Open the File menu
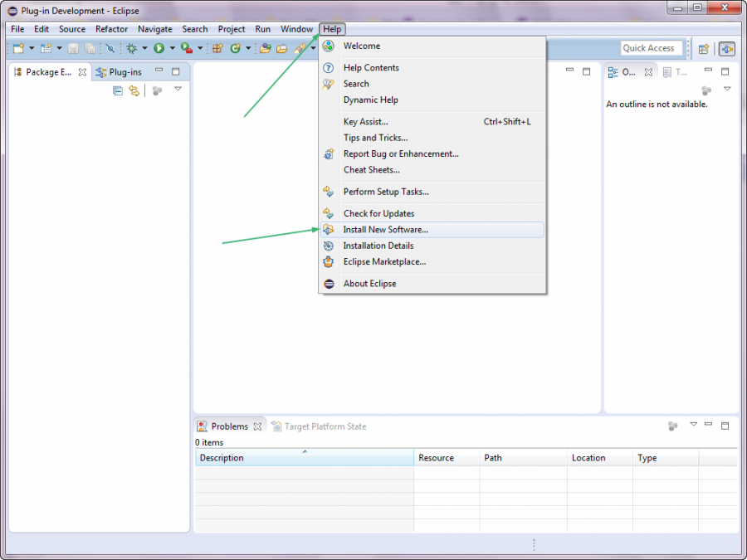Screen dimensions: 747x560 [x=17, y=29]
